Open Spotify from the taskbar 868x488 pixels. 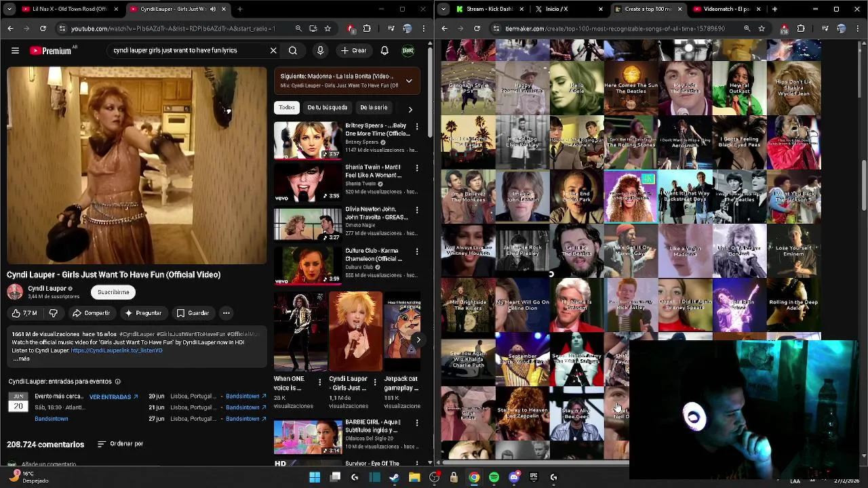494,477
